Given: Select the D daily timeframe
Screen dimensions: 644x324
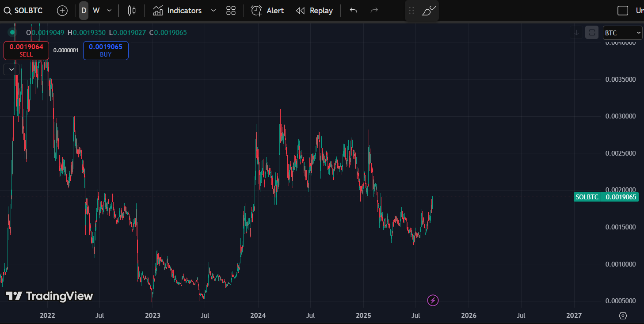Looking at the screenshot, I should click(x=84, y=11).
